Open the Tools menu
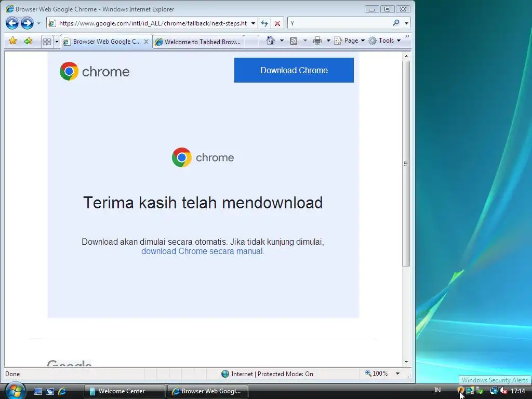 pos(385,41)
